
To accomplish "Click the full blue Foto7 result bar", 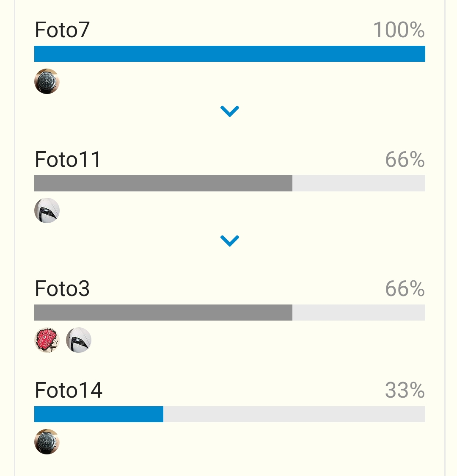I will point(230,54).
